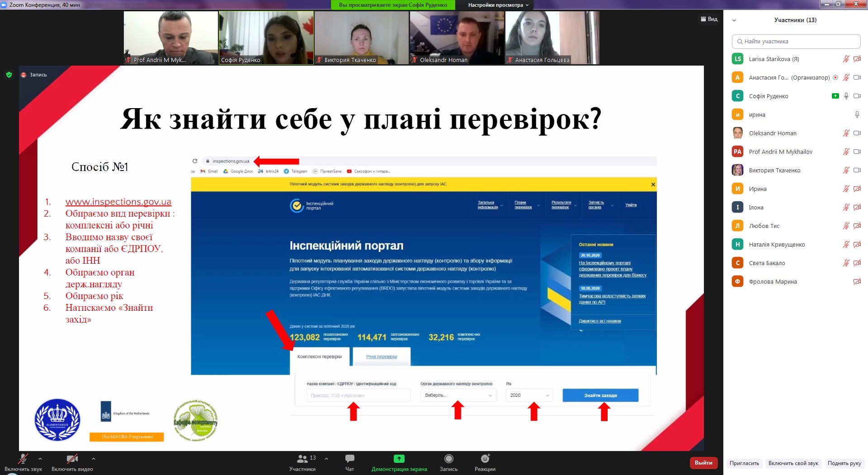This screenshot has height=475, width=868.
Task: Select Prof Andrii M Myk video thumbnail
Action: point(170,38)
